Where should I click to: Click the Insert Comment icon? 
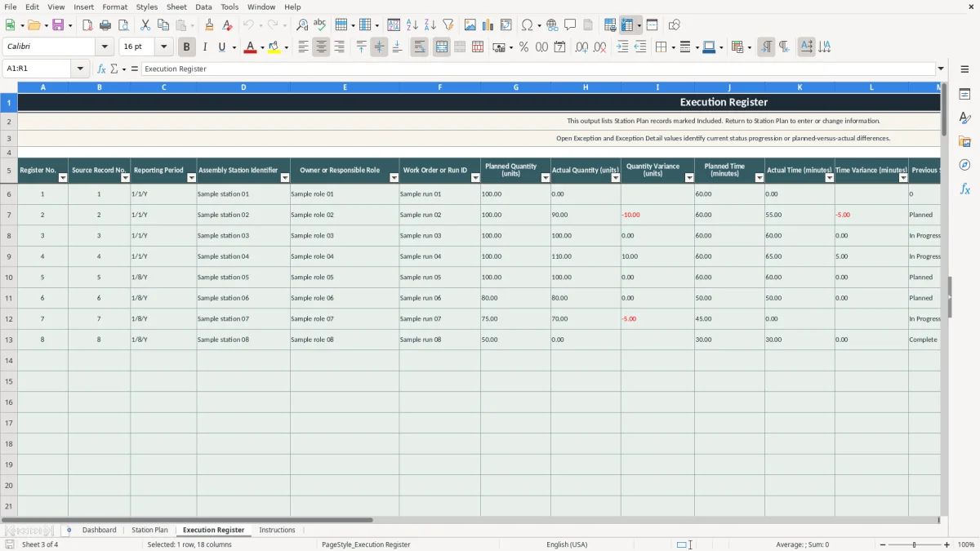pos(570,25)
